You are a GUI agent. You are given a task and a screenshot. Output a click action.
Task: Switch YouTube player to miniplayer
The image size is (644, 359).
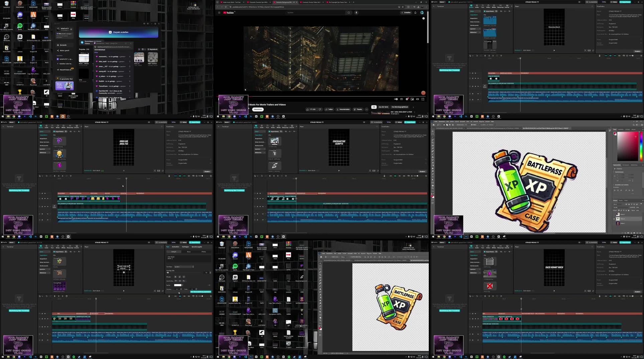click(x=412, y=99)
